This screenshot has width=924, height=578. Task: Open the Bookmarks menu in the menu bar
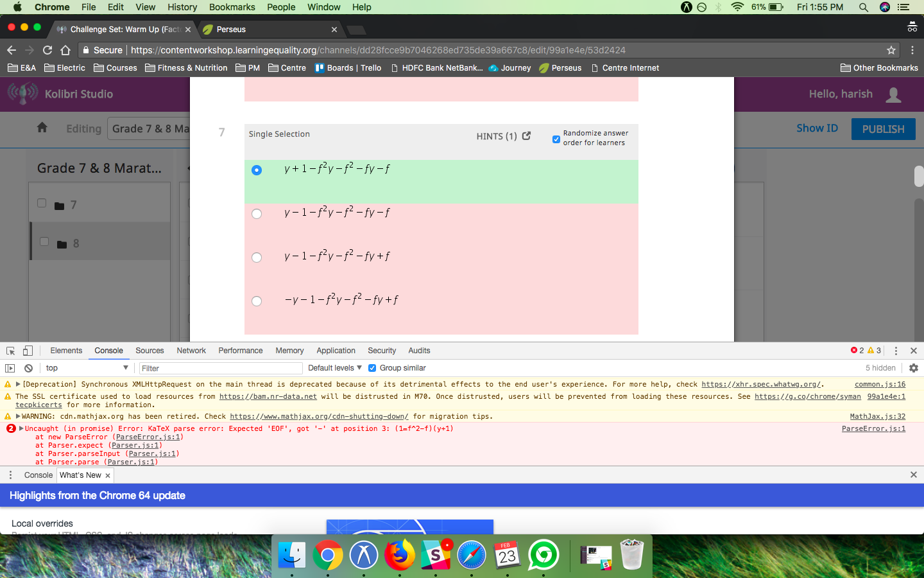tap(232, 7)
